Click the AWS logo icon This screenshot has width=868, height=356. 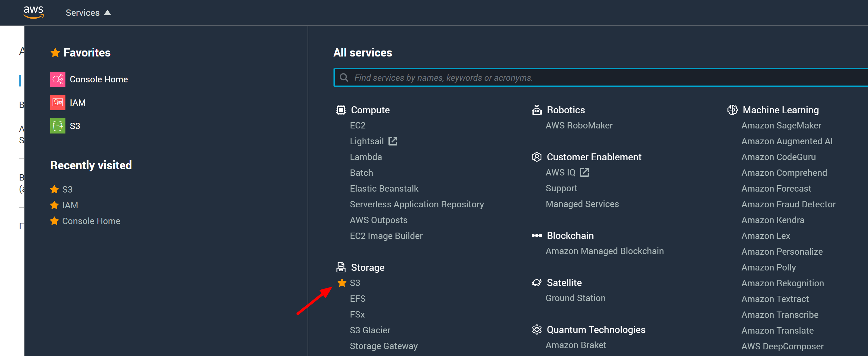point(34,12)
